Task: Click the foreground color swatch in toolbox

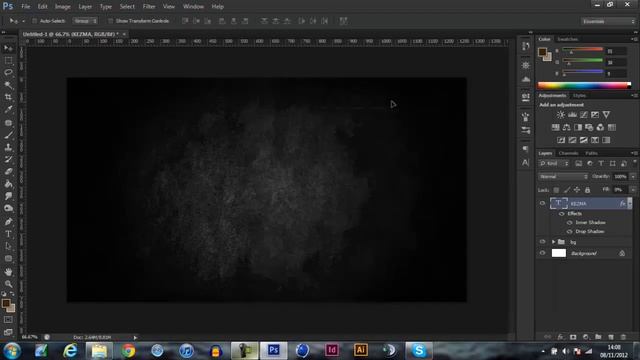Action: point(6,303)
